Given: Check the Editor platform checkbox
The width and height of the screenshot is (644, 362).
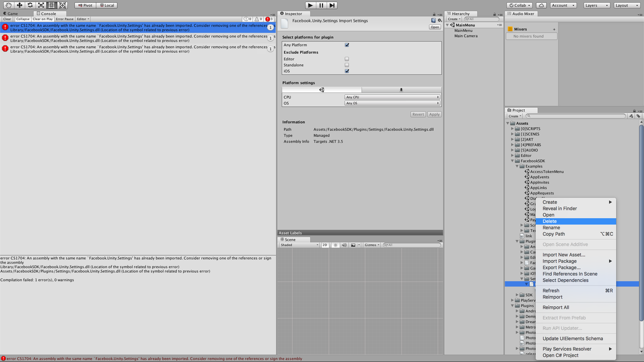Looking at the screenshot, I should [347, 59].
